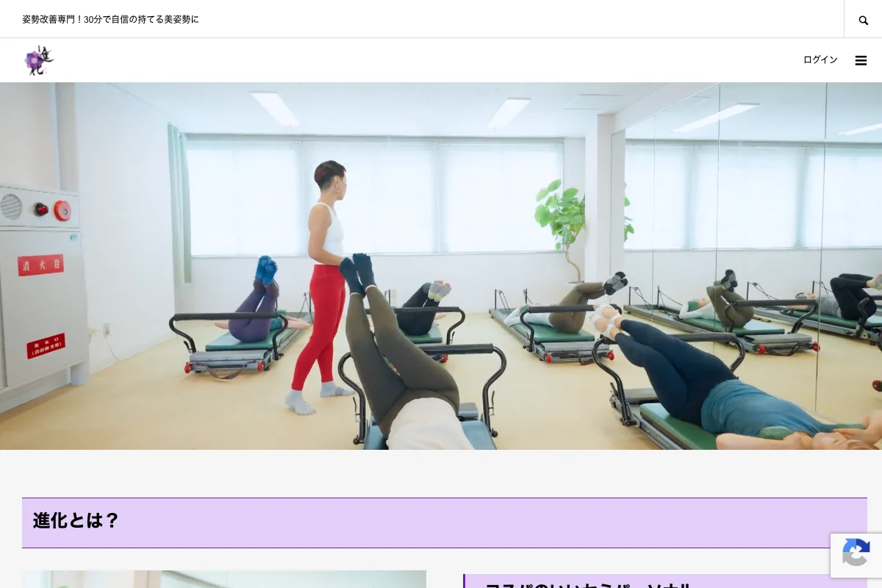Open the hamburger menu icon
The image size is (882, 588).
point(861,60)
